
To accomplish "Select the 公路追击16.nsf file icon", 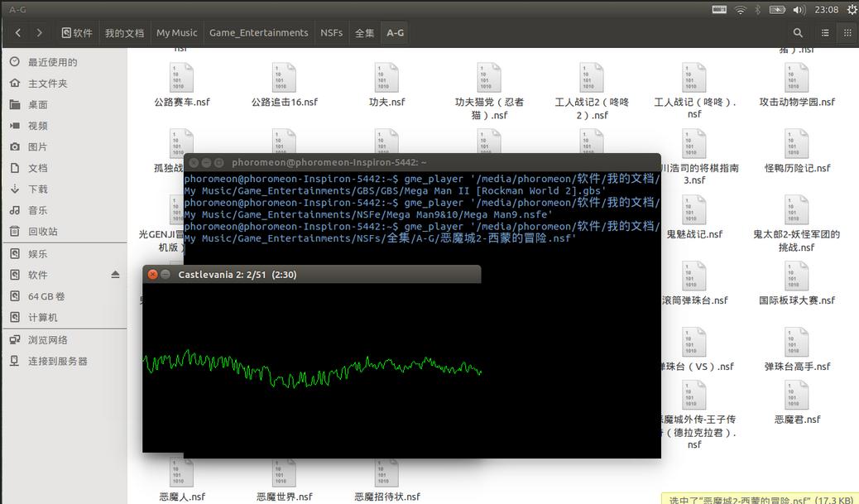I will pos(284,78).
